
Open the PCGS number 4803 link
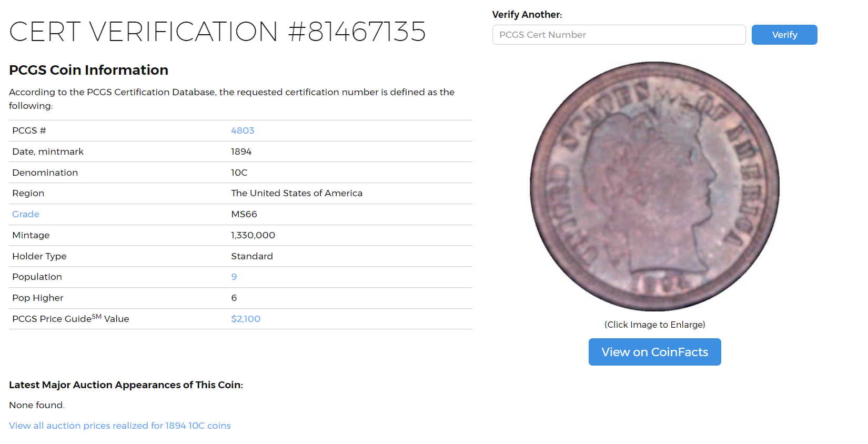pos(243,130)
